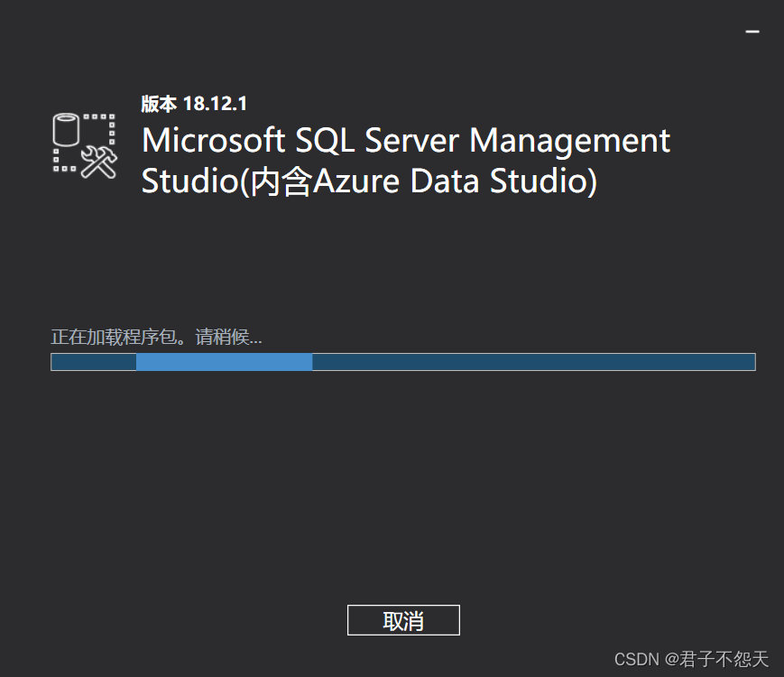Minimize the SSMS installer window
Image resolution: width=784 pixels, height=677 pixels.
pos(752,32)
